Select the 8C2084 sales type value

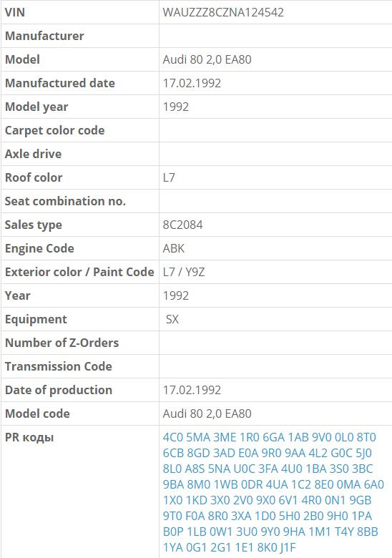pos(182,225)
